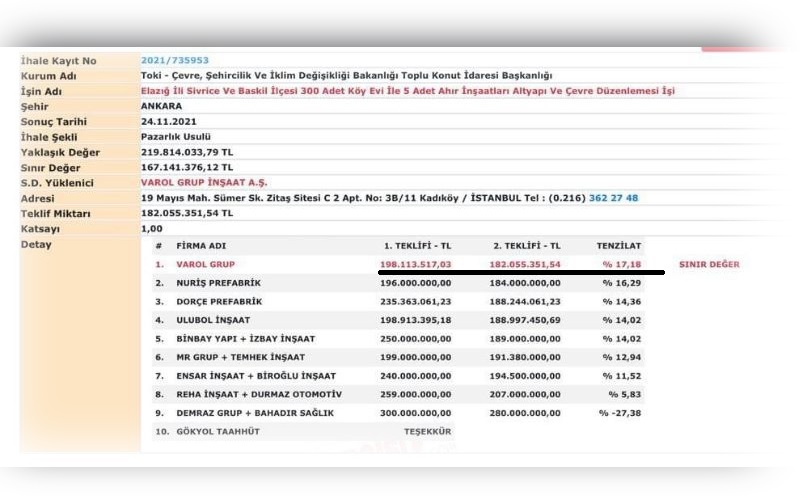Click Varol Grup first bid 198.113.517,03
This screenshot has height=496, width=803.
pos(415,264)
